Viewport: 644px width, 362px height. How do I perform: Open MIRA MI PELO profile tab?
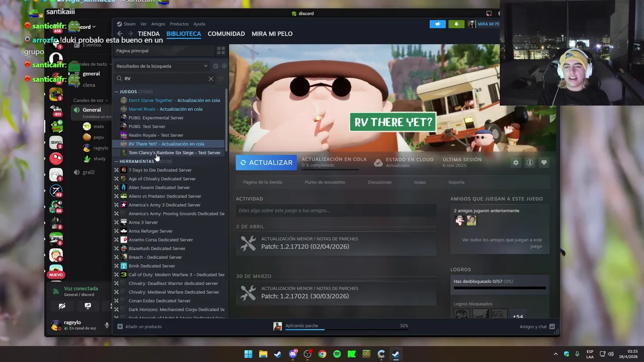point(272,34)
